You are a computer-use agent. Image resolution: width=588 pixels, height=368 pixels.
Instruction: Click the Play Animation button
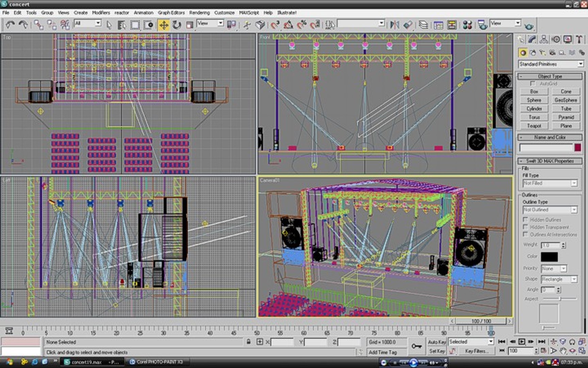(x=522, y=341)
